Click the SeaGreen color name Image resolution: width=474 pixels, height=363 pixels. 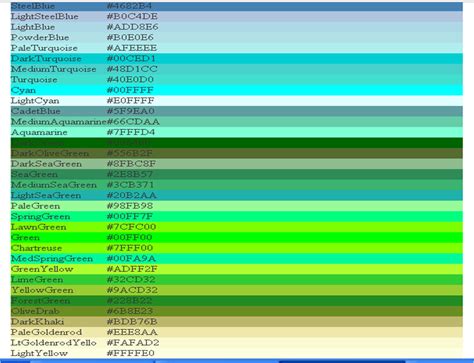(34, 175)
